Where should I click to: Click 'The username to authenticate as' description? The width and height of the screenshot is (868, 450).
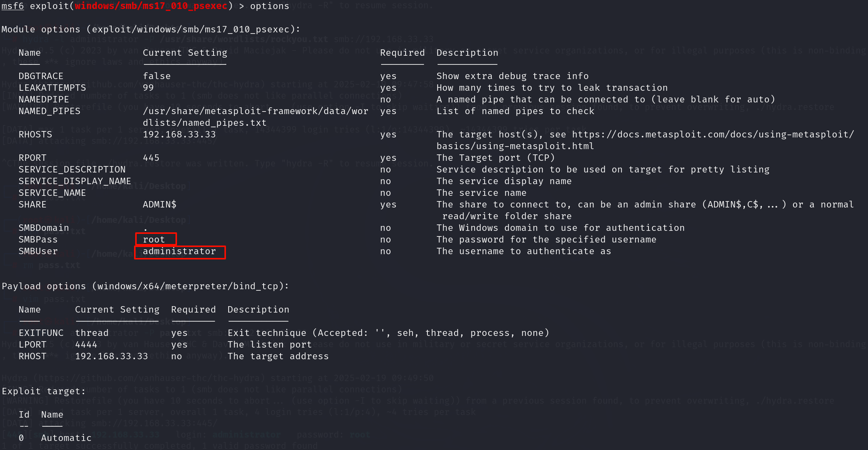[524, 251]
